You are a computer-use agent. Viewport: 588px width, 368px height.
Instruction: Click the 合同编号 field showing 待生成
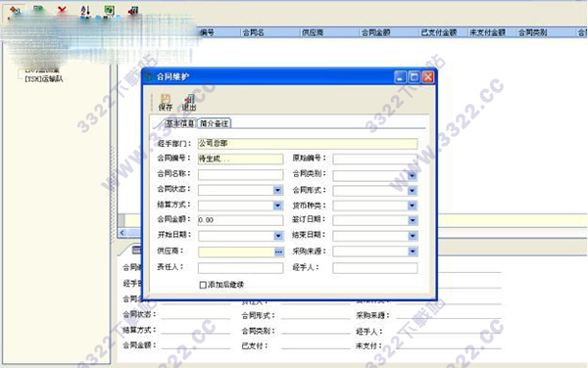click(x=240, y=159)
